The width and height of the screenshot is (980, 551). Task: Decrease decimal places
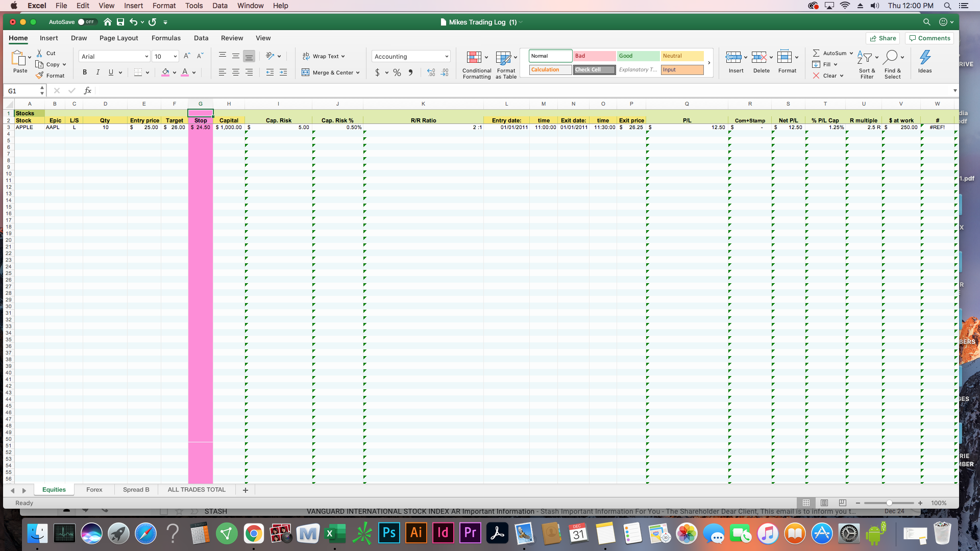pos(445,72)
